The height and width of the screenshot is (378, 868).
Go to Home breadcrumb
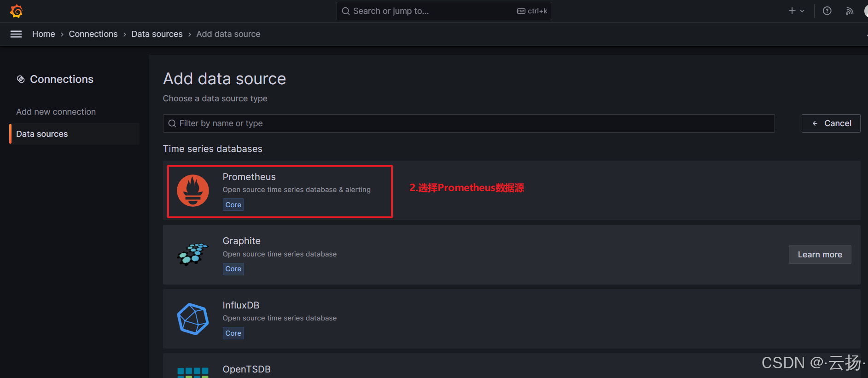click(44, 34)
